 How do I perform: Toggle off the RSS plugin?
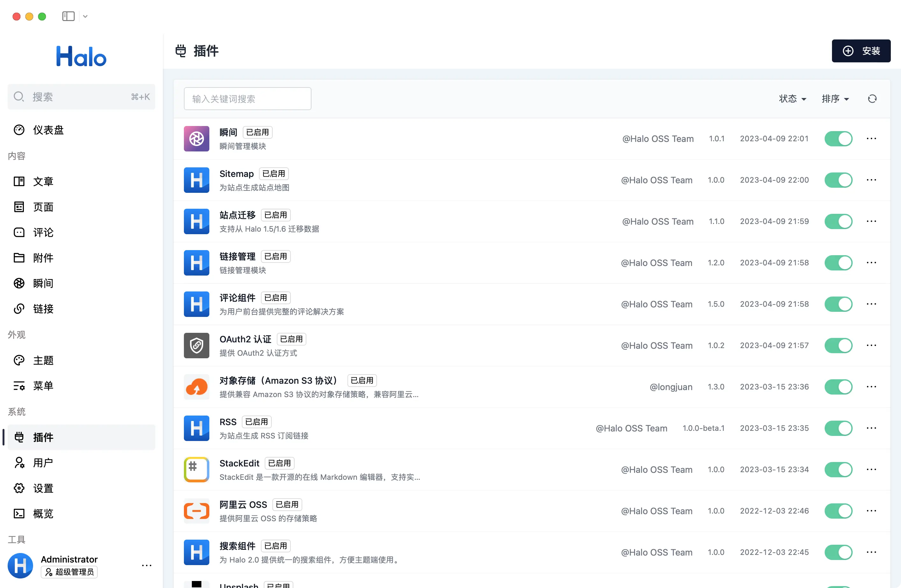pos(838,428)
